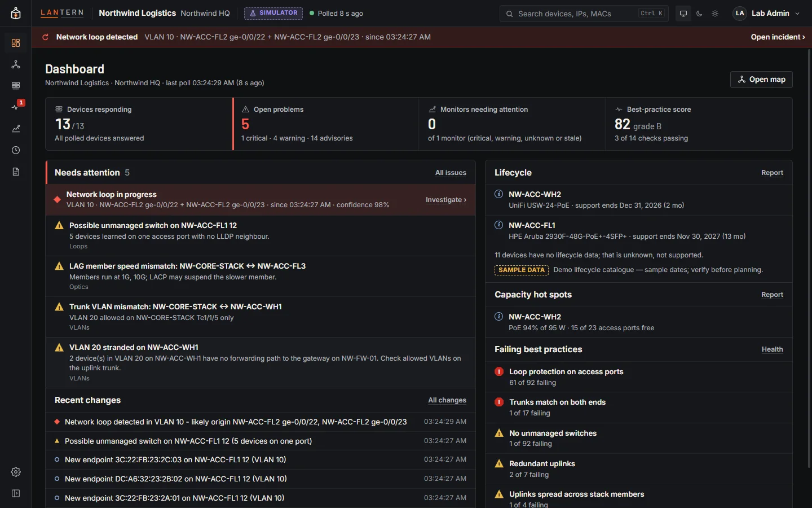Click info icon beside lifecycle NW-ACC-WH2
The image size is (812, 508).
(498, 194)
